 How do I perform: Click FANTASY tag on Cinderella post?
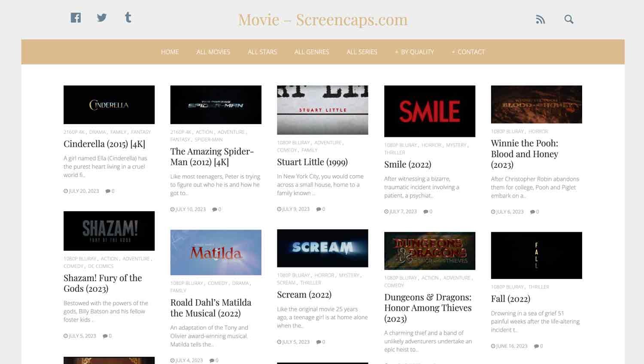click(141, 132)
